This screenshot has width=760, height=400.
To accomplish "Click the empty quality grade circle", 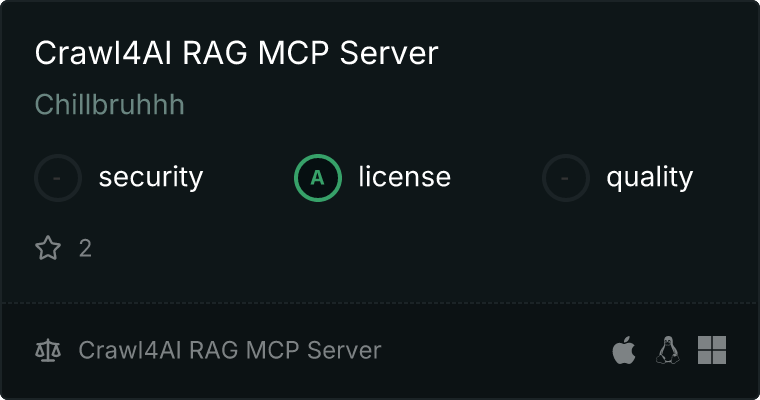I will pyautogui.click(x=566, y=178).
